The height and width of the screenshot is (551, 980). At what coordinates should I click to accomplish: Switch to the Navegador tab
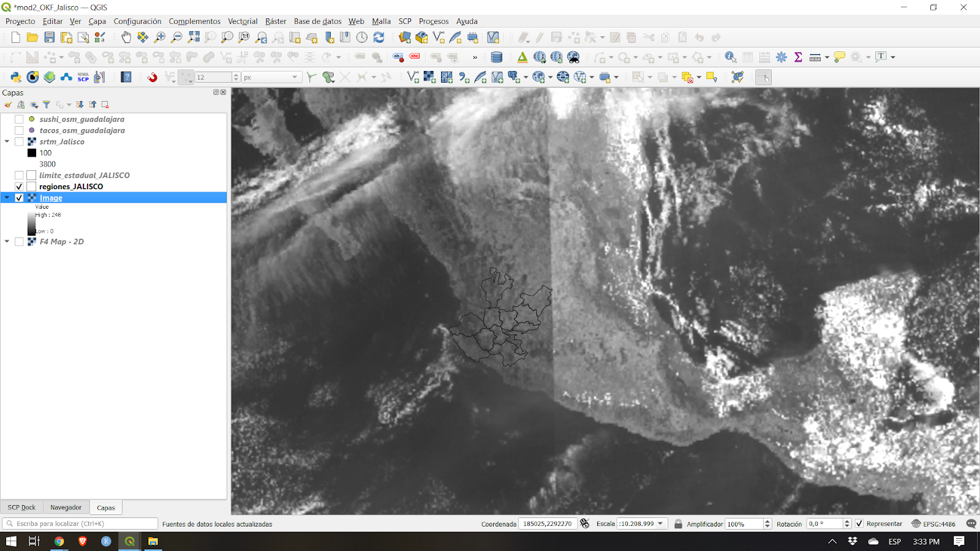66,508
